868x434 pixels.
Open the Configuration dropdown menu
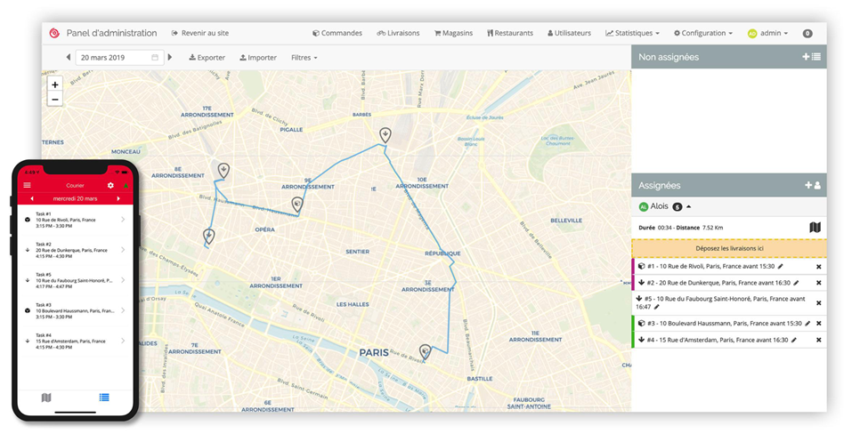click(702, 33)
